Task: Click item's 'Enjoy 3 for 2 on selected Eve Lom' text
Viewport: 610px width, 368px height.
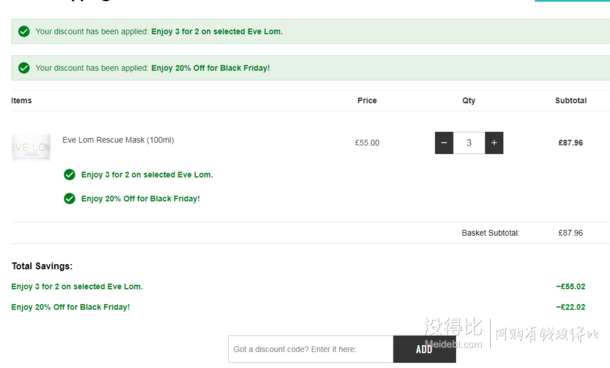Action: point(147,175)
